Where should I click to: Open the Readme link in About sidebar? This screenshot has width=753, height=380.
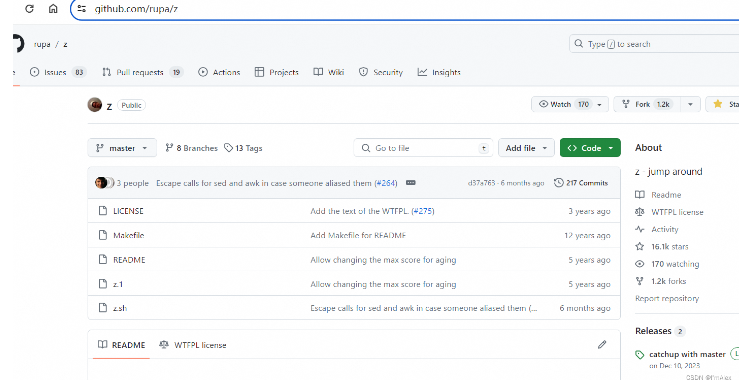(x=658, y=195)
